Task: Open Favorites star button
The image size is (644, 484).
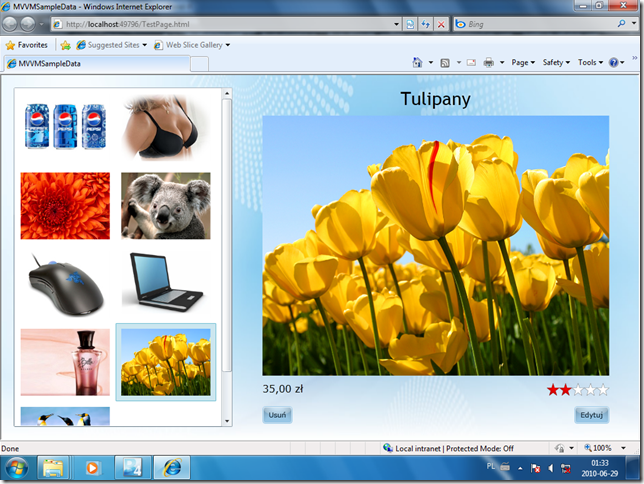Action: tap(27, 45)
